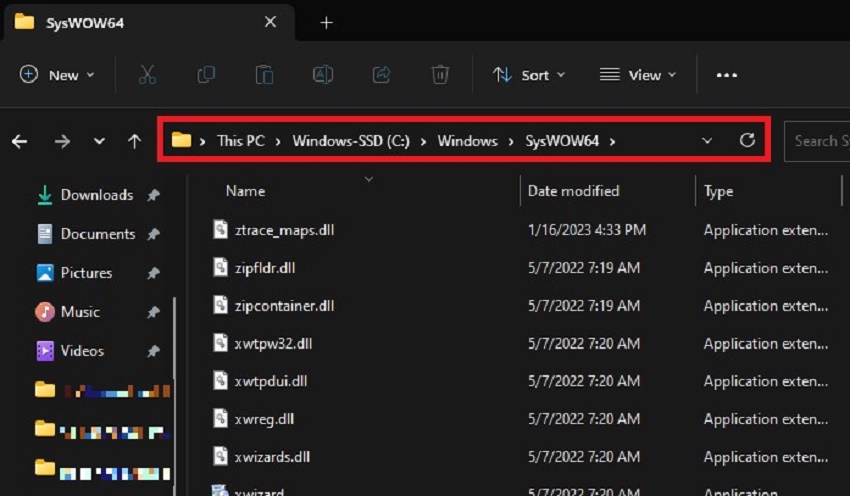
Task: Go up one folder level
Action: click(134, 141)
